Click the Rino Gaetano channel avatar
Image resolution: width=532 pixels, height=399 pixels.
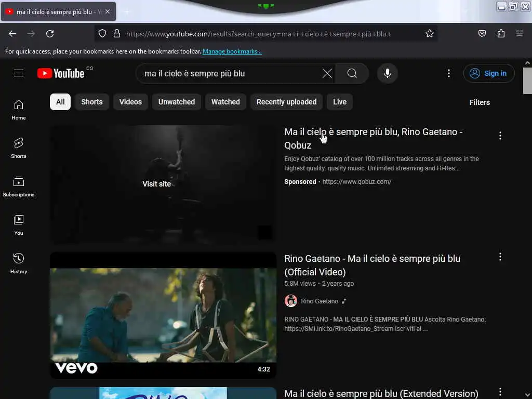pos(291,301)
